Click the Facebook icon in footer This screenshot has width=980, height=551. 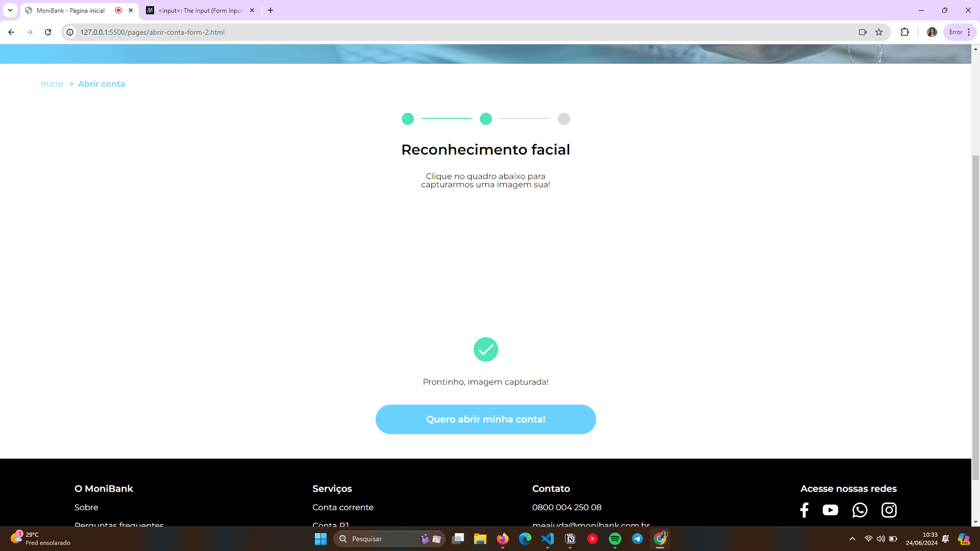point(804,510)
